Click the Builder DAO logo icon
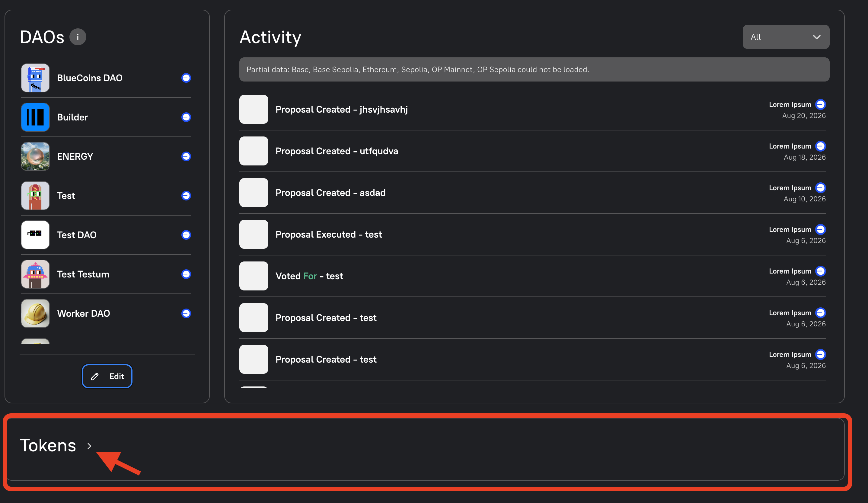Viewport: 868px width, 503px height. (35, 117)
